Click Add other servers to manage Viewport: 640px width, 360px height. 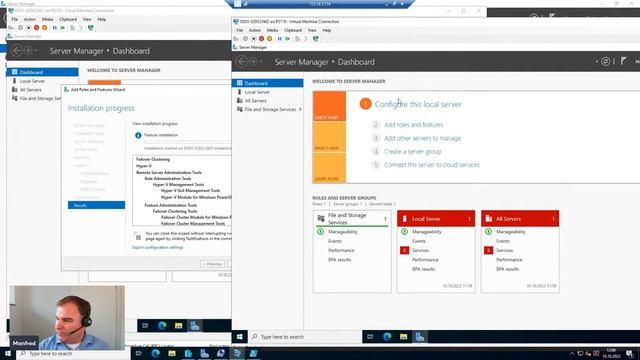click(x=422, y=138)
